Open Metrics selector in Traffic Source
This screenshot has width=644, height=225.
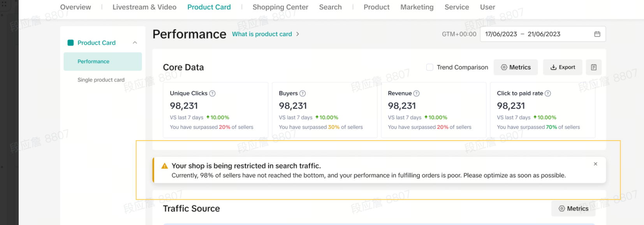(574, 209)
